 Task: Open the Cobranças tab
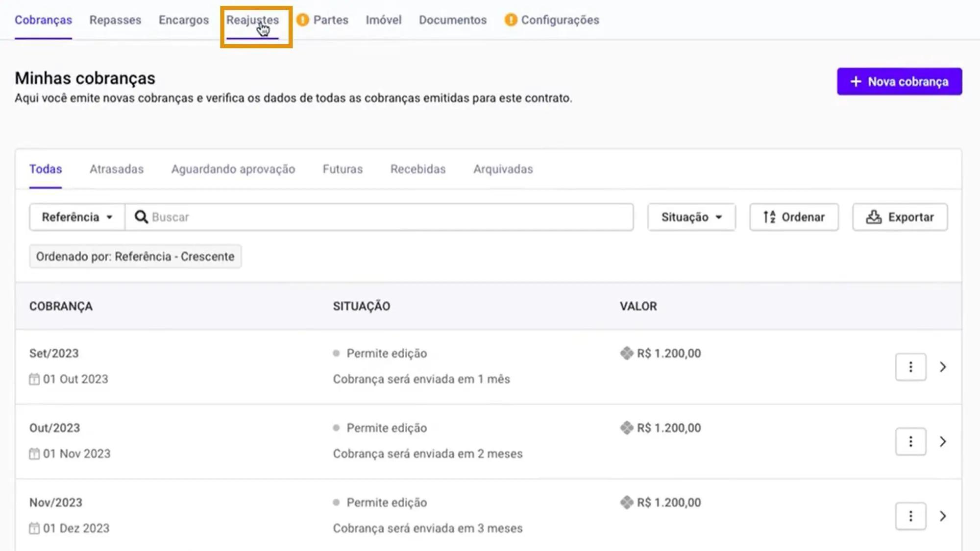pyautogui.click(x=43, y=20)
